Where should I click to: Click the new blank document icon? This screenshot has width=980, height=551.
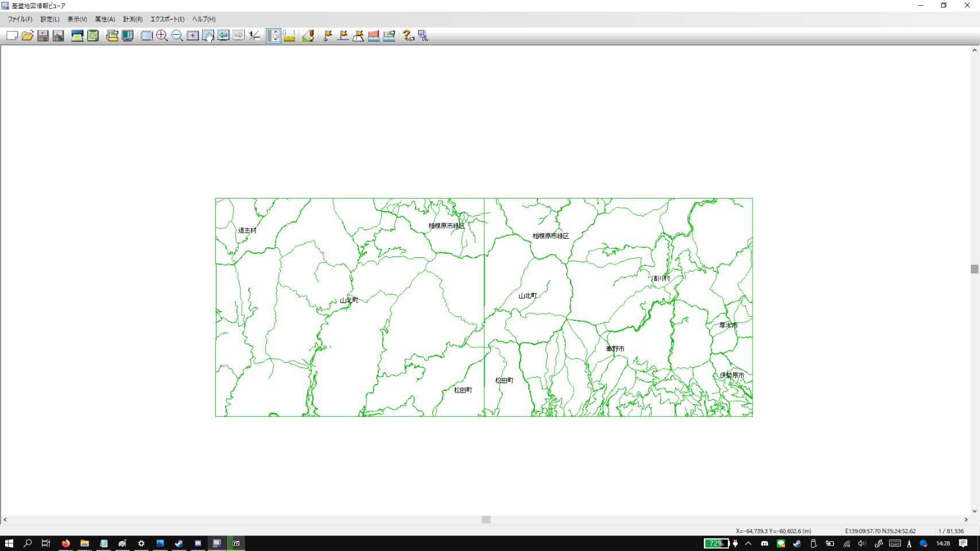click(x=12, y=36)
